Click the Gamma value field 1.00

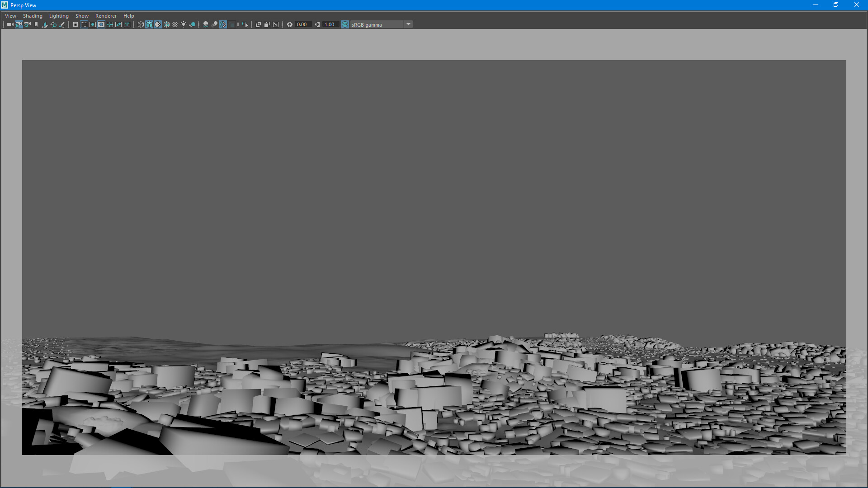[x=330, y=24]
